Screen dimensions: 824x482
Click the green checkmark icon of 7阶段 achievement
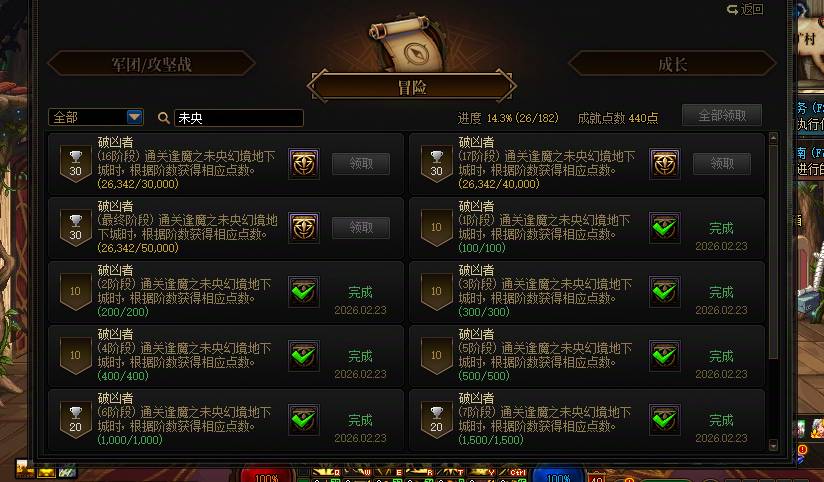(x=665, y=420)
